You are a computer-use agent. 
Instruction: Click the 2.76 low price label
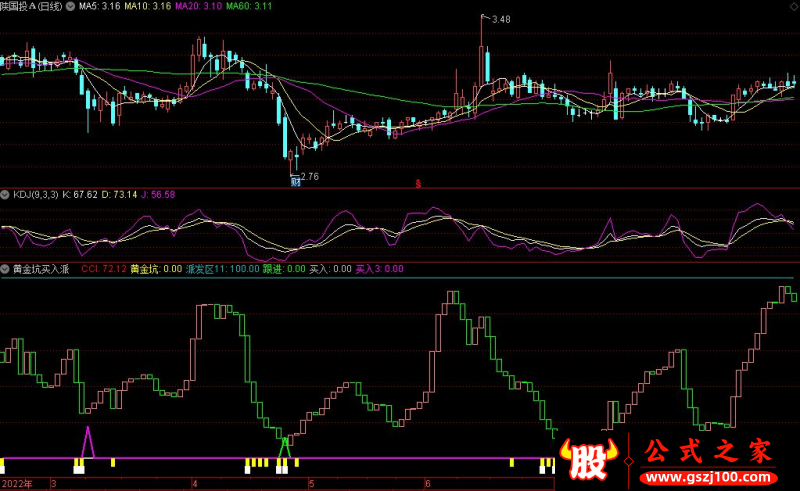pyautogui.click(x=310, y=177)
